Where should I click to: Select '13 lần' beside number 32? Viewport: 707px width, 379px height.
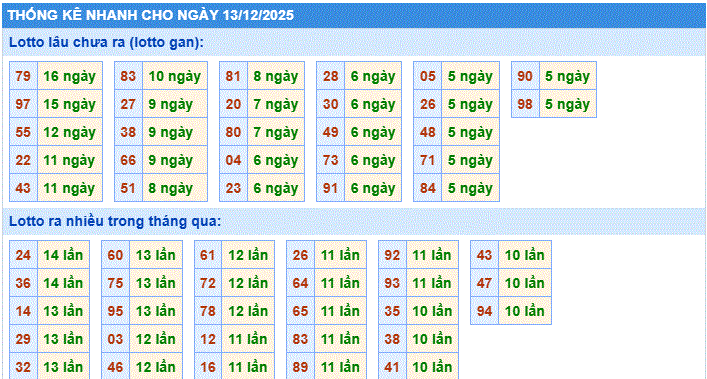(x=63, y=366)
